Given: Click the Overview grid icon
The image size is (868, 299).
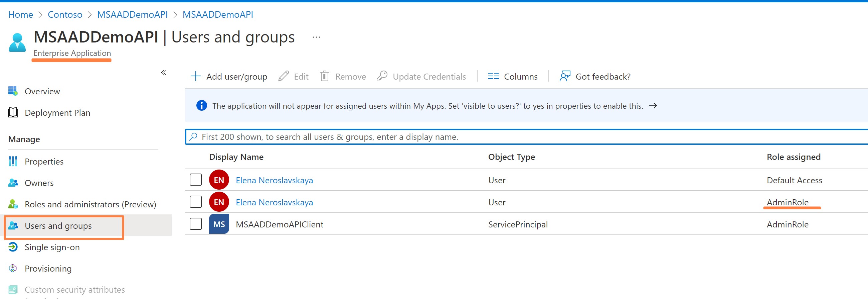Looking at the screenshot, I should point(13,91).
